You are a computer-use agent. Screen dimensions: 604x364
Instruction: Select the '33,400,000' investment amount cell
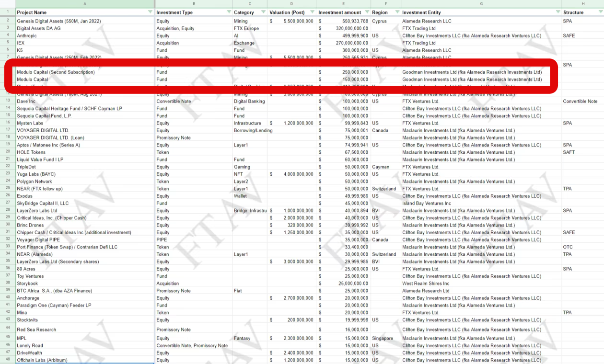344,247
